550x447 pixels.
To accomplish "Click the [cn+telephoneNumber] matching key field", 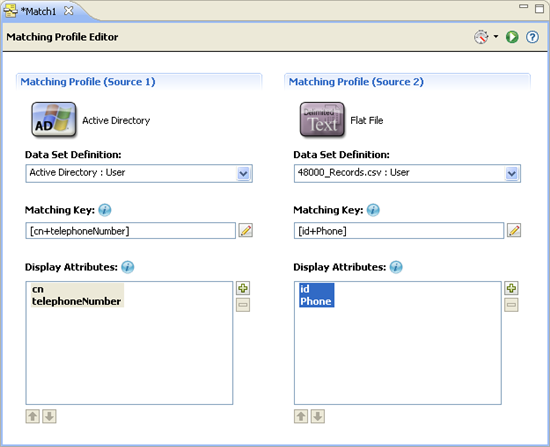I will [130, 231].
